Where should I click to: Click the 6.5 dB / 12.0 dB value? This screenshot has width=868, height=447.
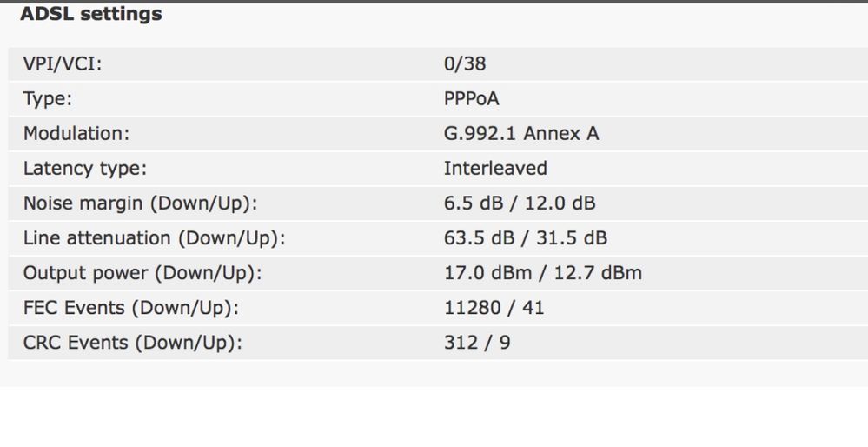520,203
